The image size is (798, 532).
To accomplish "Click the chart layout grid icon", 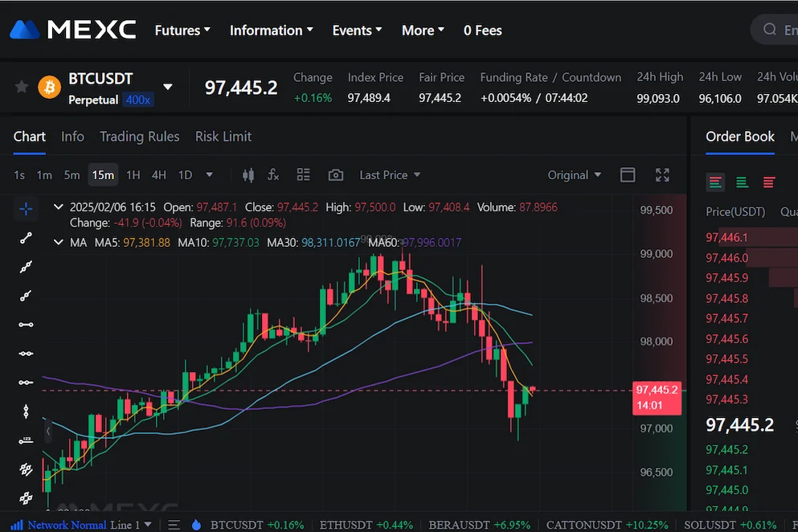I will (303, 175).
